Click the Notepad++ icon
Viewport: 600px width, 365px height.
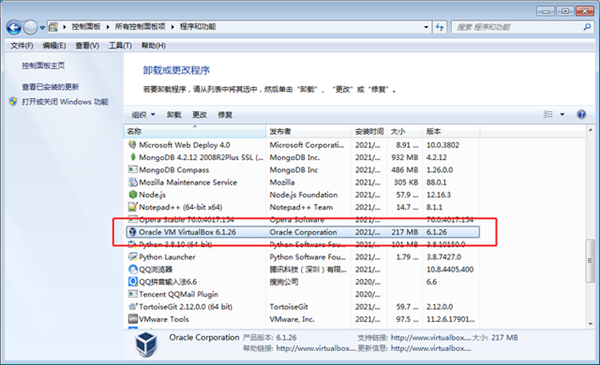(x=132, y=207)
